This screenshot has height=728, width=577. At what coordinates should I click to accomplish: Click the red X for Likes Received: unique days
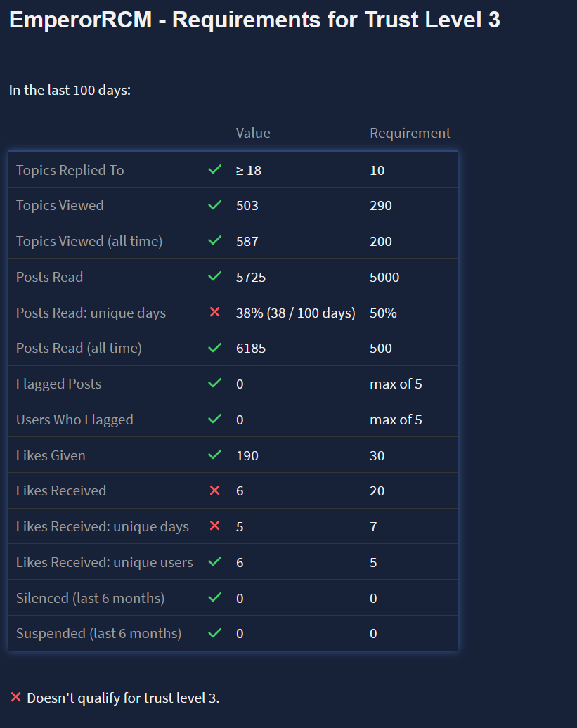(215, 526)
